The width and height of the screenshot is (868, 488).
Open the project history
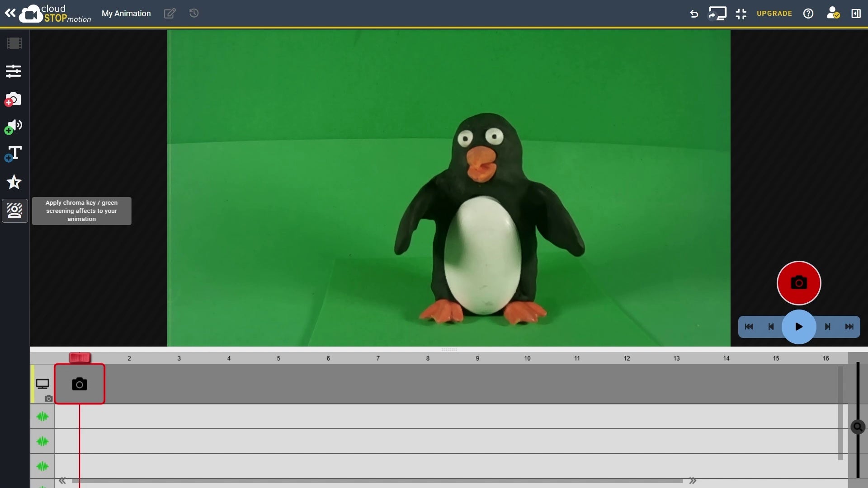194,14
